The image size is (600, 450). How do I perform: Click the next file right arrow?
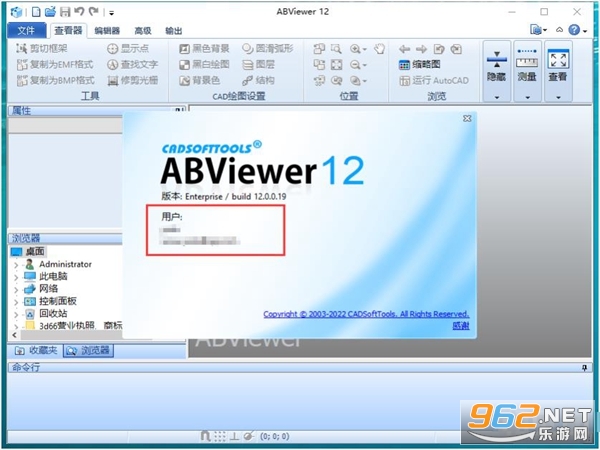421,49
